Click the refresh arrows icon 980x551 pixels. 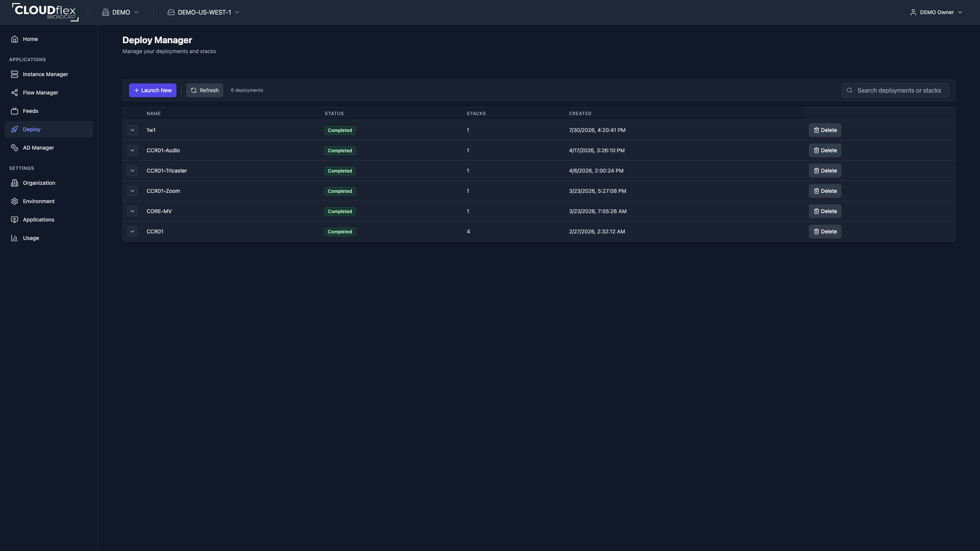tap(194, 90)
